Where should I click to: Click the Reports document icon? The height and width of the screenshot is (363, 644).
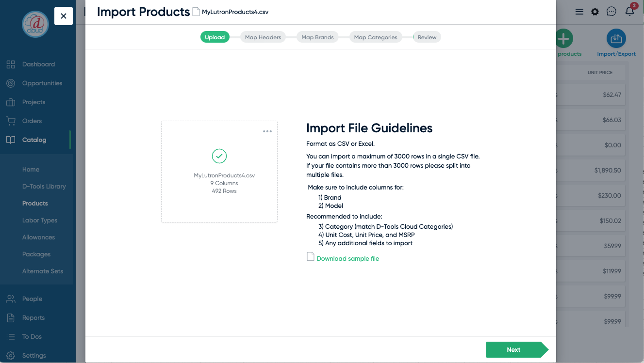(x=11, y=317)
